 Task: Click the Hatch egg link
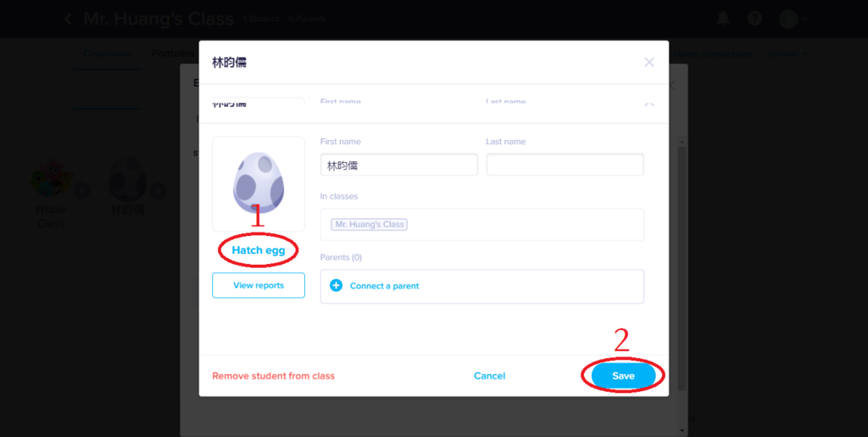(x=259, y=250)
